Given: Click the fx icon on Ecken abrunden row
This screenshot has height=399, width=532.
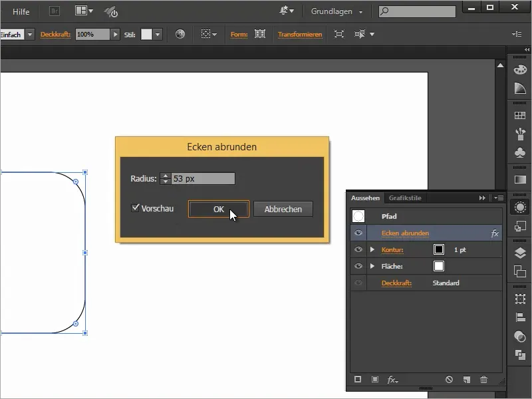Looking at the screenshot, I should tap(495, 233).
